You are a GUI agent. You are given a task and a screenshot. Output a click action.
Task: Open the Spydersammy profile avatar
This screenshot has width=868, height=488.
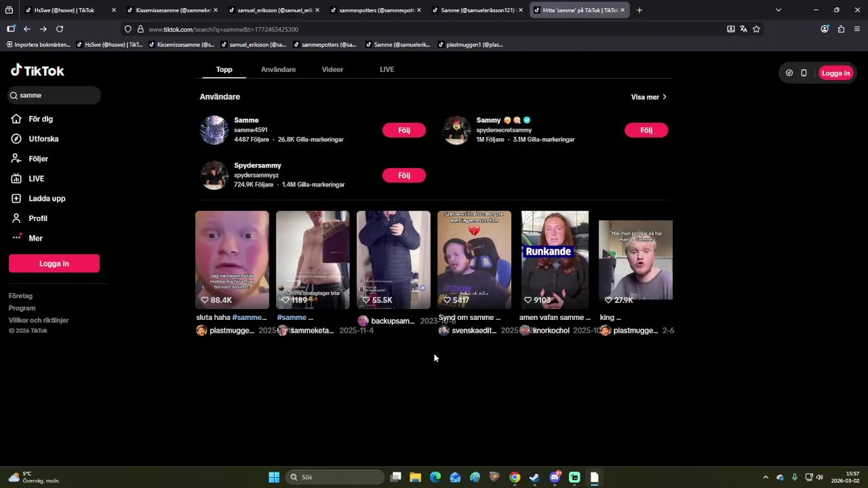pyautogui.click(x=214, y=175)
